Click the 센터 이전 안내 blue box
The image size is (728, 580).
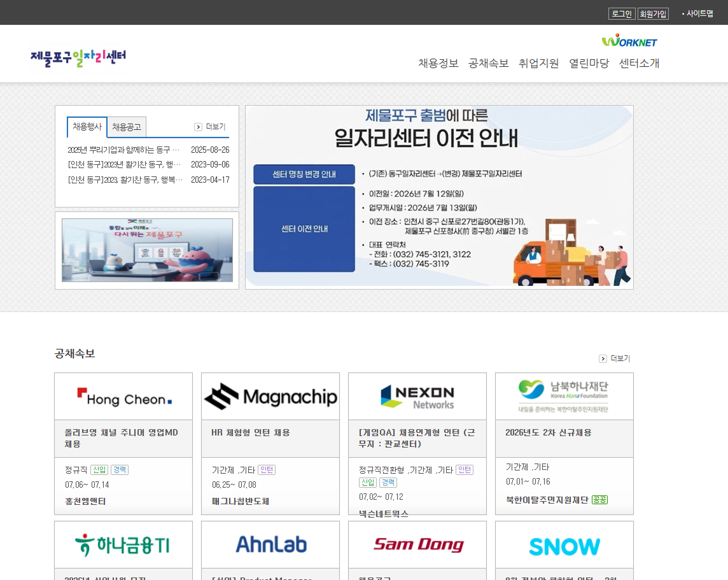[304, 229]
